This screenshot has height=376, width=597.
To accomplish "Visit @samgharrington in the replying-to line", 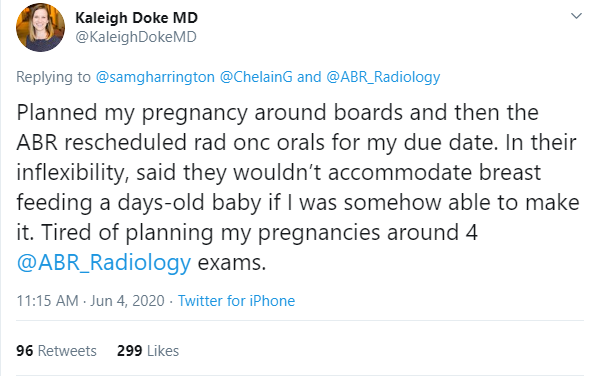I will pos(155,77).
